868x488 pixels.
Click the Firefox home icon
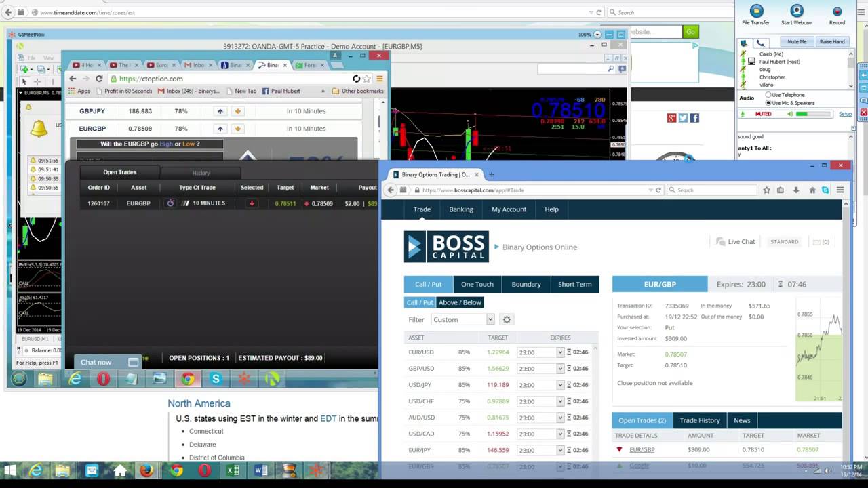coord(812,190)
